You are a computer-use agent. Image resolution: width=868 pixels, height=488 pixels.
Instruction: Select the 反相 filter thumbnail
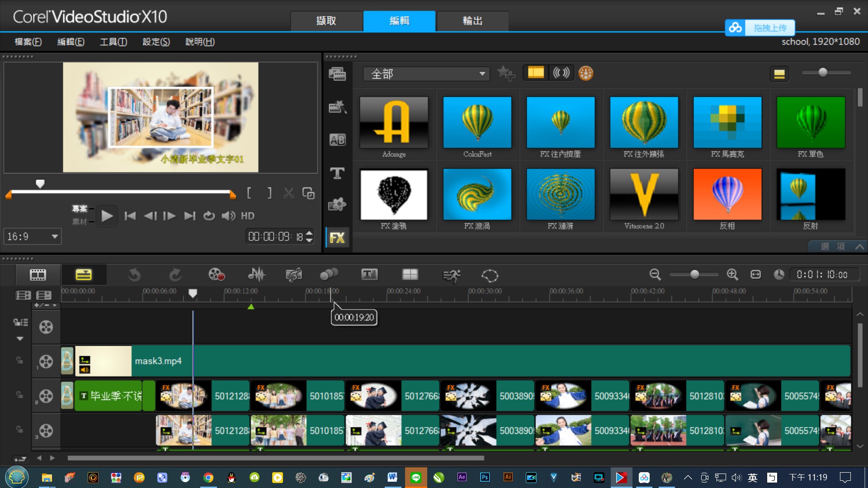click(727, 194)
